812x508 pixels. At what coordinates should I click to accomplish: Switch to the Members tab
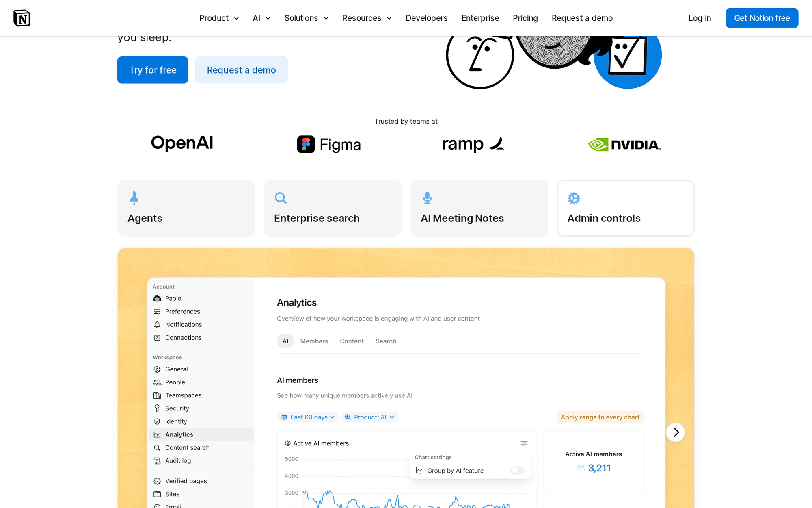[314, 341]
